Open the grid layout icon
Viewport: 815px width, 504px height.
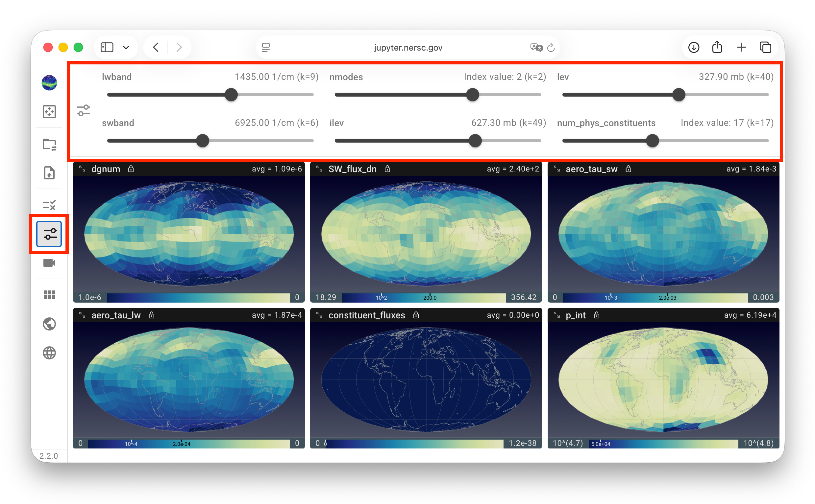(49, 295)
